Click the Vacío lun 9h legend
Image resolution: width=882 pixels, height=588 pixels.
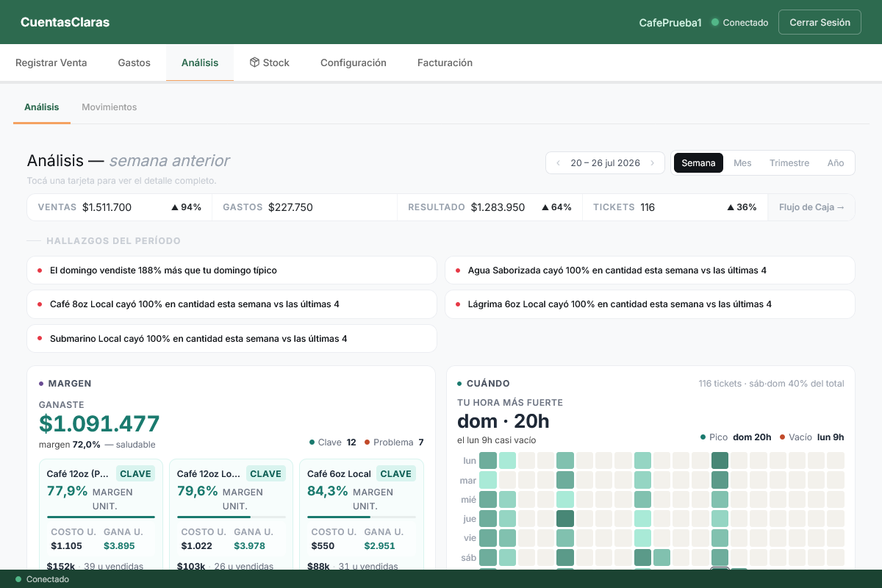click(812, 437)
